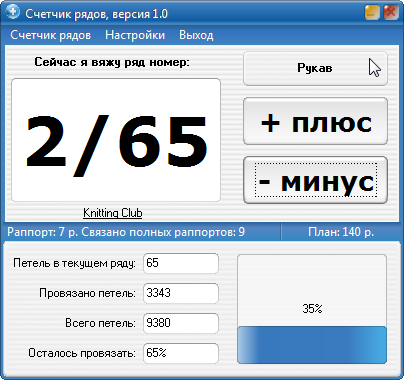This screenshot has width=404, height=380.
Task: Click the Осталось провязать field showing 65%
Action: pos(181,353)
